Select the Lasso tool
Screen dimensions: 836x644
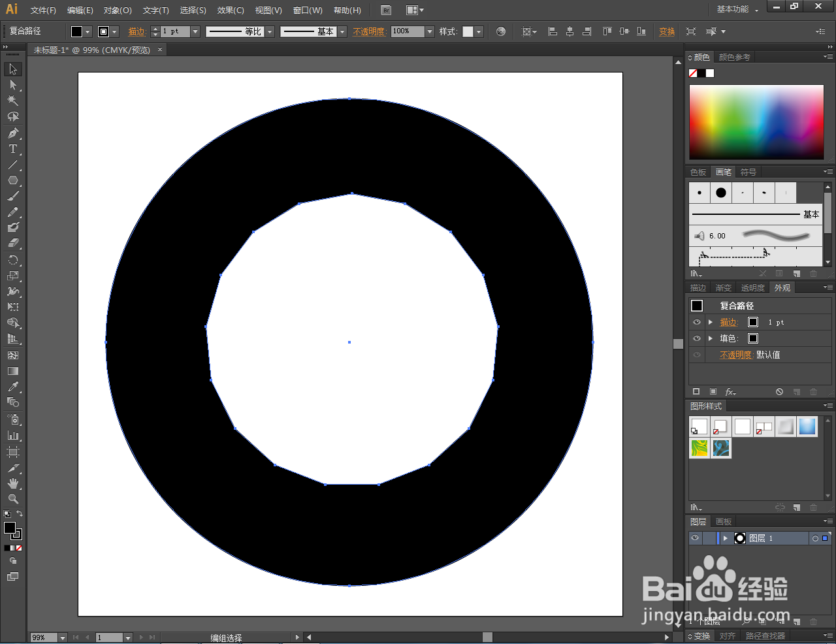12,116
